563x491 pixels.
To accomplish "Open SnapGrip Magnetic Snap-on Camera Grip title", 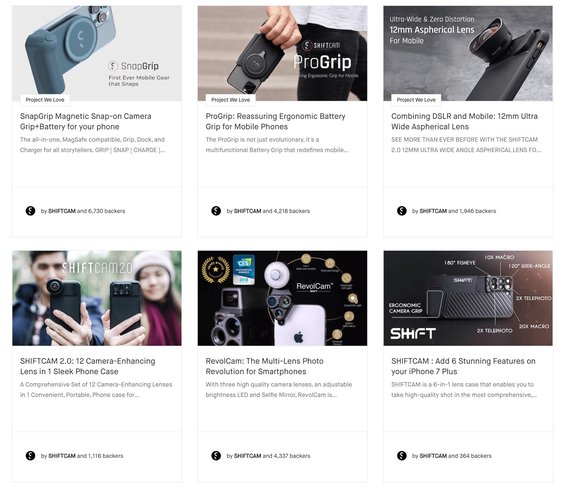I will coord(86,121).
